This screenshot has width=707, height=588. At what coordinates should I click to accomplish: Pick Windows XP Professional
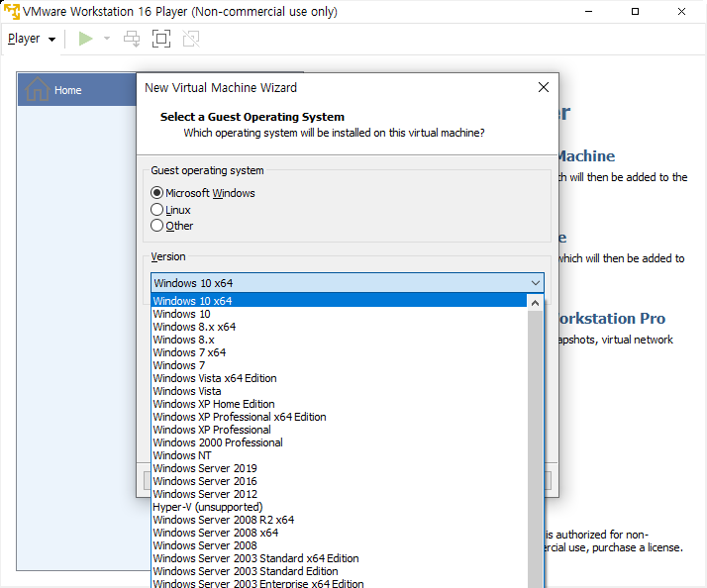[x=339, y=430]
